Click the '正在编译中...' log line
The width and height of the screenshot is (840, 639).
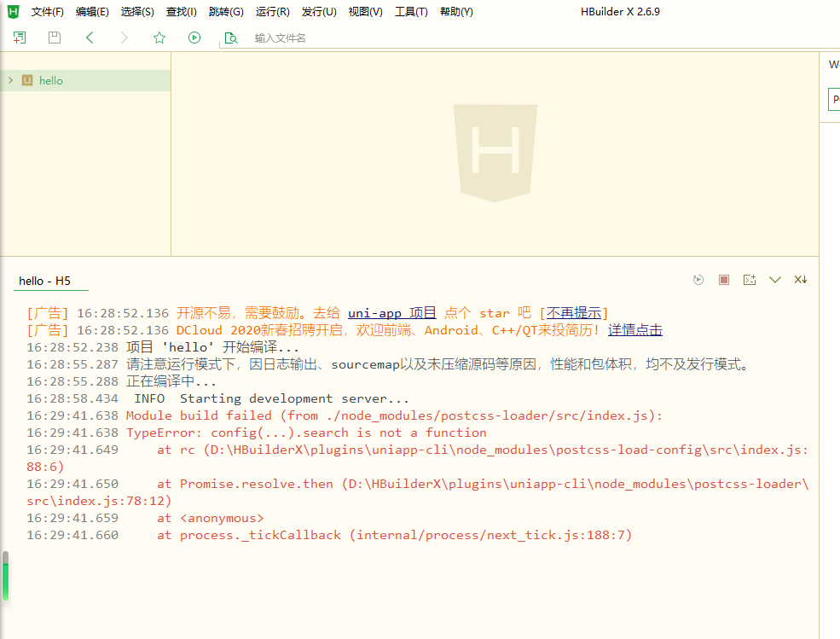coord(171,381)
